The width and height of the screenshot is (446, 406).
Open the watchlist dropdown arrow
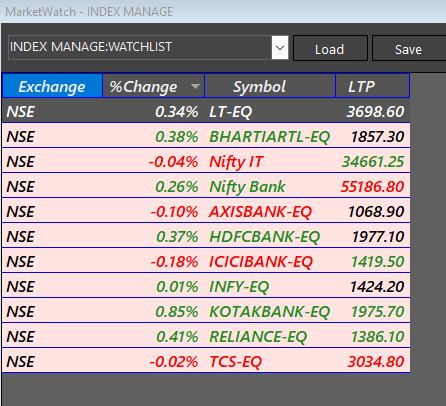[x=280, y=48]
